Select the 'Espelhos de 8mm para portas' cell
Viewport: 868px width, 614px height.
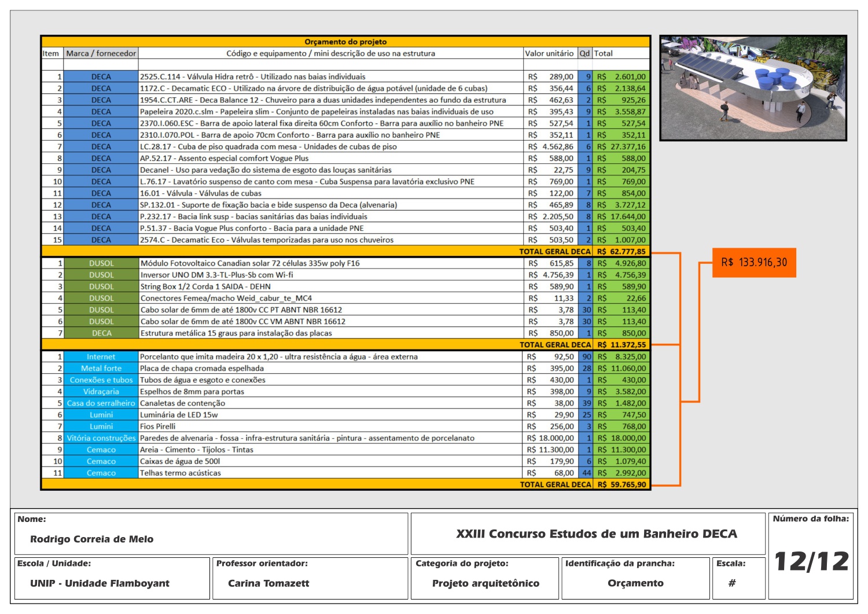[x=331, y=391]
